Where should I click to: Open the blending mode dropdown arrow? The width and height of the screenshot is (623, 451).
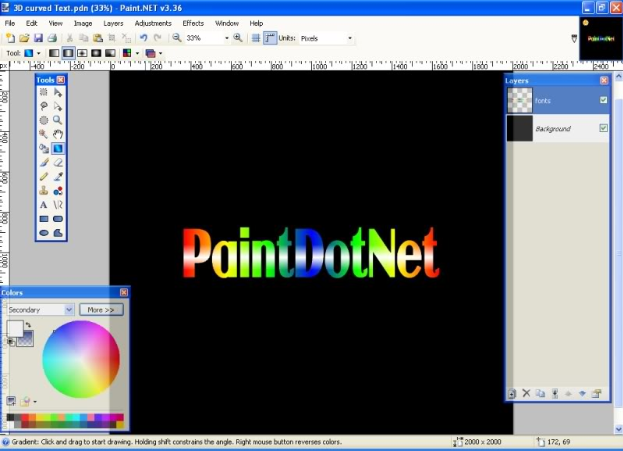(161, 53)
